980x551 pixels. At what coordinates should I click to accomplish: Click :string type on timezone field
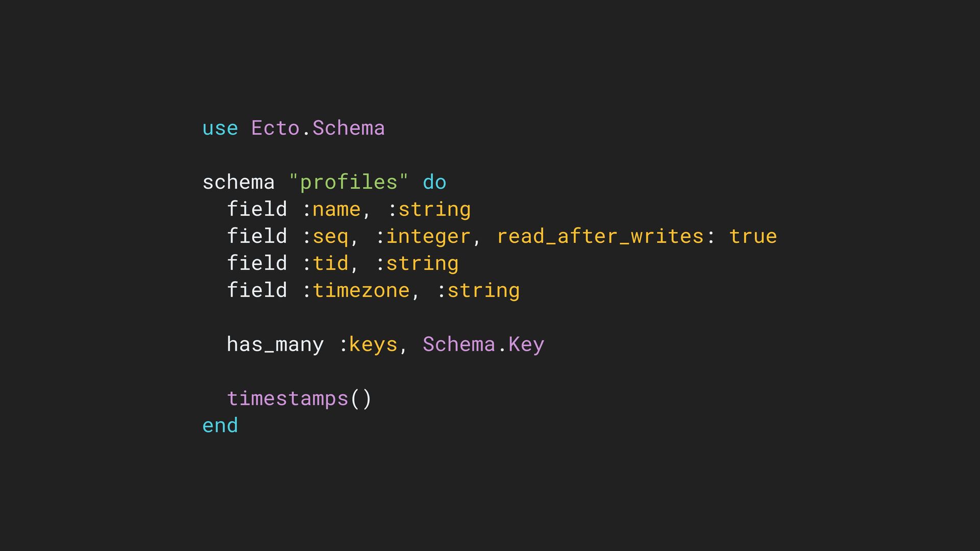478,291
